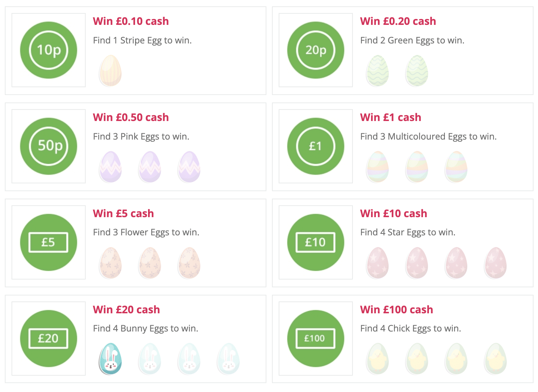Click the green 10p coin icon
Screen dimensions: 538x392
pyautogui.click(x=49, y=50)
